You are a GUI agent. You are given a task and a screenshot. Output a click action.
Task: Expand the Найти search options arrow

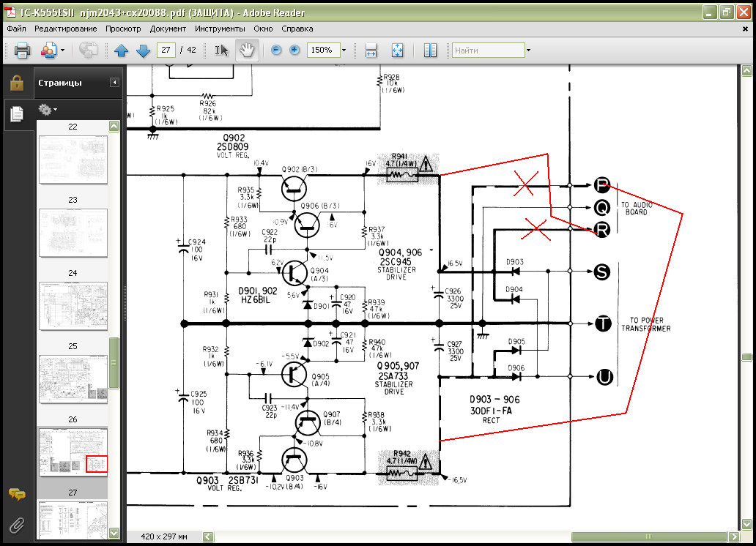[528, 51]
